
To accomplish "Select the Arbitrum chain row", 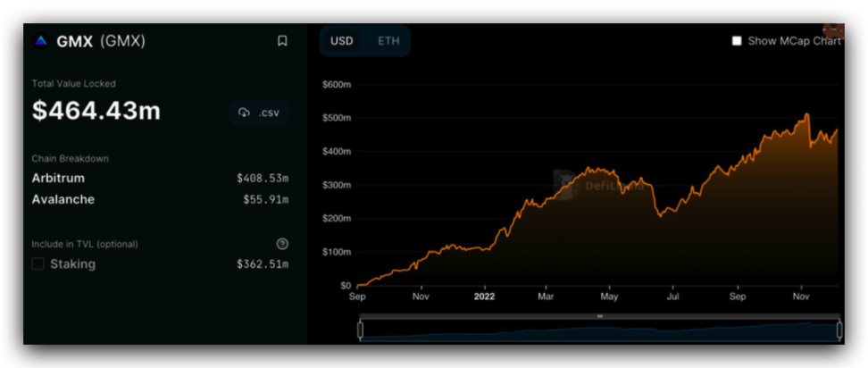I will [161, 178].
